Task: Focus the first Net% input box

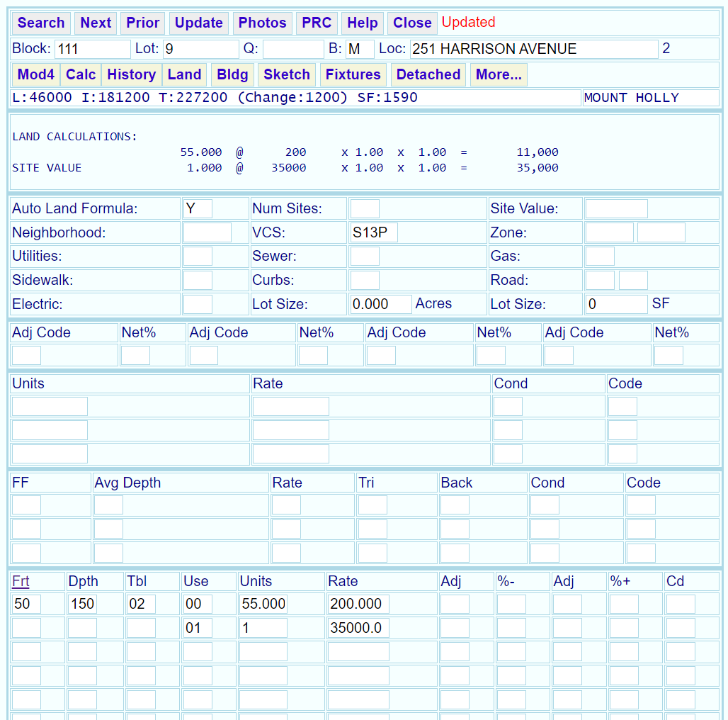Action: coord(135,356)
